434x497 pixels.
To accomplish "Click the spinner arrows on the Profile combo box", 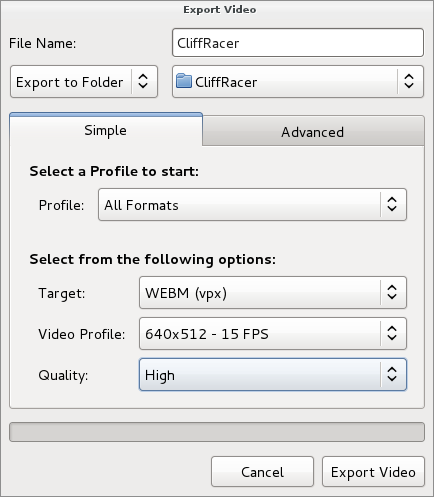I will (392, 204).
